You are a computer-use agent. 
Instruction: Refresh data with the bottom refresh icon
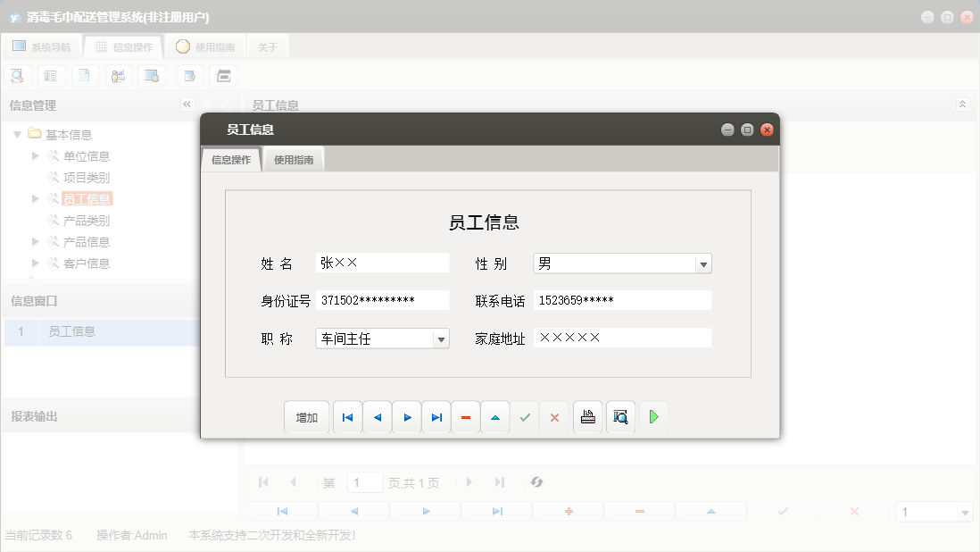coord(536,481)
